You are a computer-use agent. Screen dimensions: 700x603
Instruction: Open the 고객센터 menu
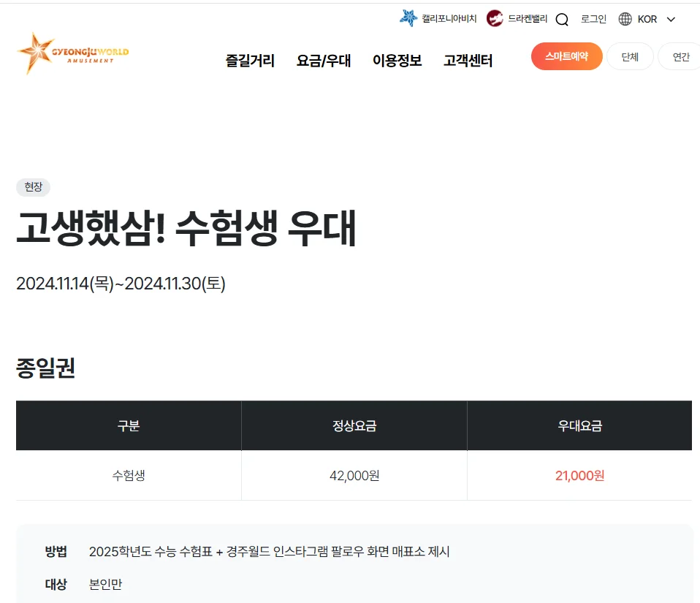tap(468, 62)
